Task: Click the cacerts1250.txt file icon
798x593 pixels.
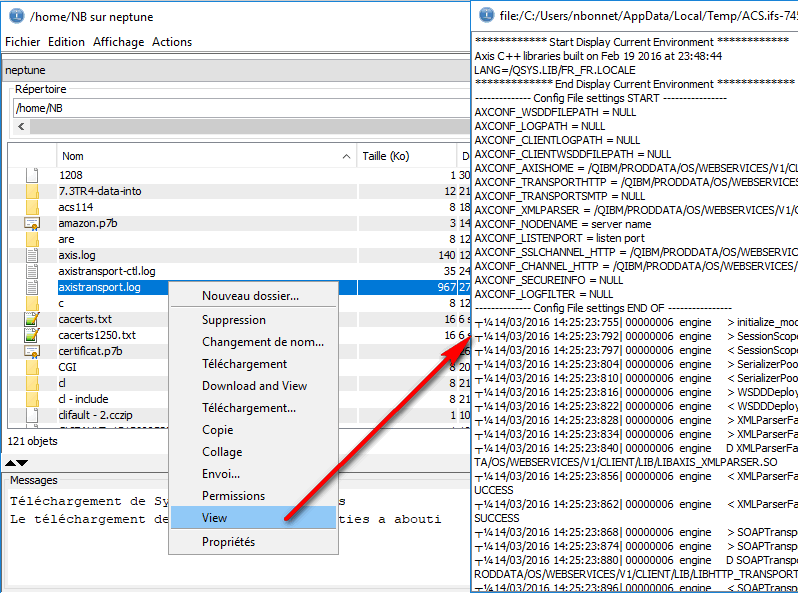Action: 32,335
